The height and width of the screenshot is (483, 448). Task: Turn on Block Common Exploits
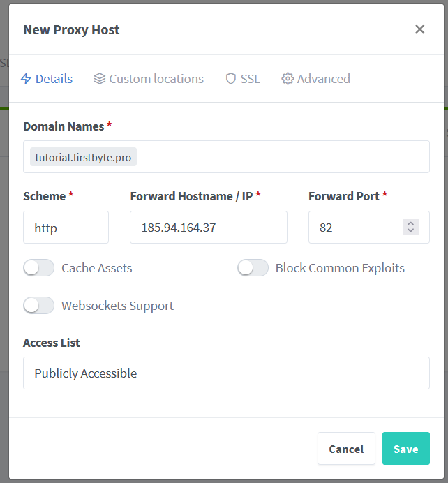[x=253, y=268]
